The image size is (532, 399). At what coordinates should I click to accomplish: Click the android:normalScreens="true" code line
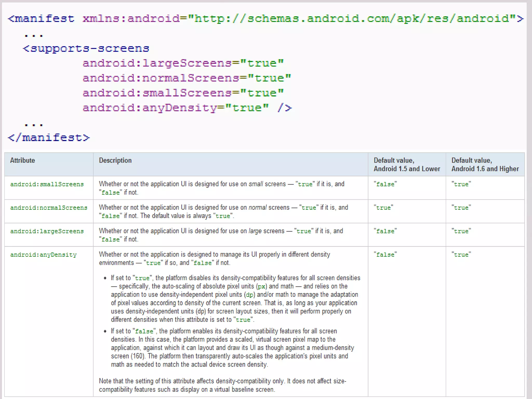(x=187, y=78)
